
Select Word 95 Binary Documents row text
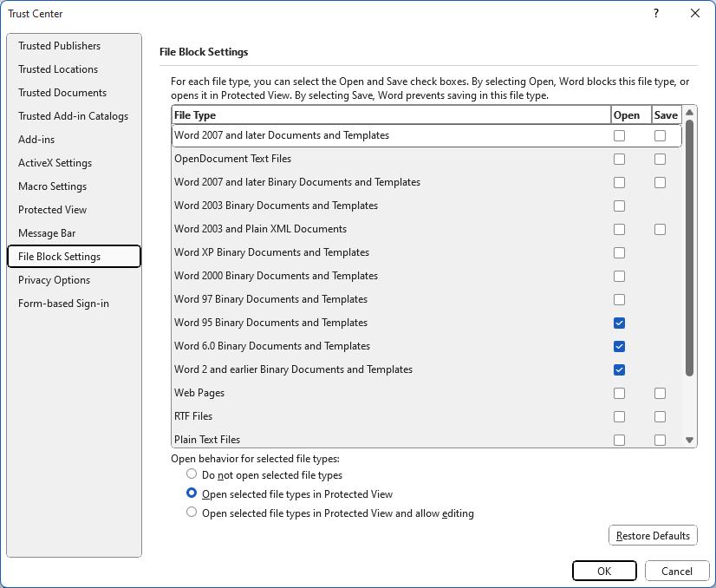point(270,323)
